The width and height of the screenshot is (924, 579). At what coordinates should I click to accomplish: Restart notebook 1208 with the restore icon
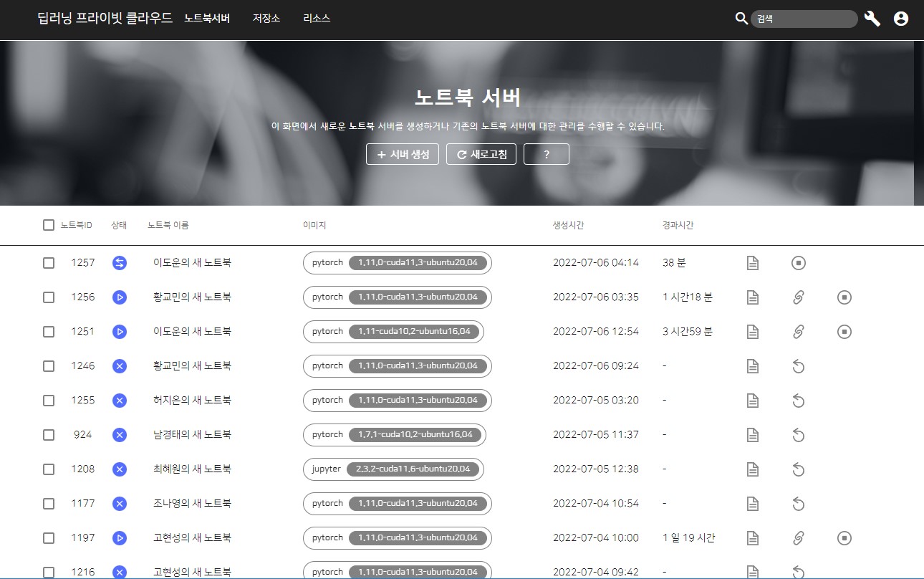(799, 469)
